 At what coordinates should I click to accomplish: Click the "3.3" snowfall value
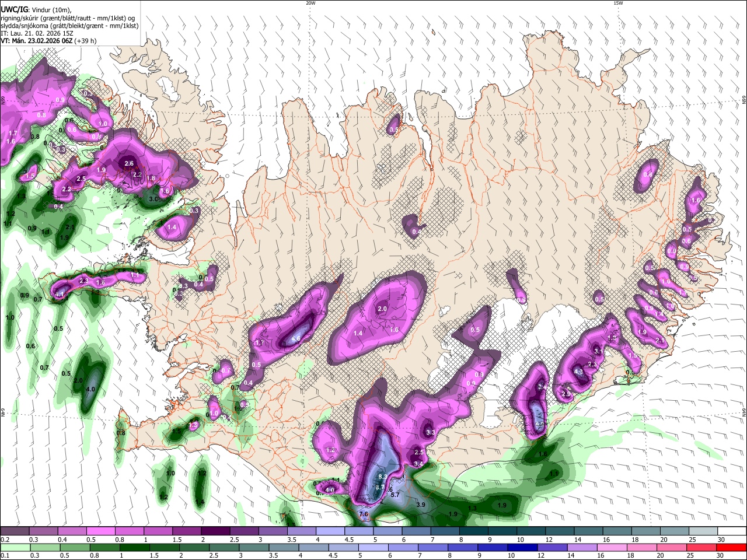point(431,432)
